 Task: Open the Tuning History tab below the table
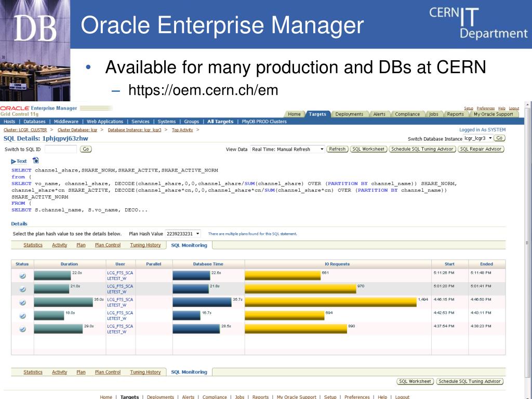click(x=145, y=372)
